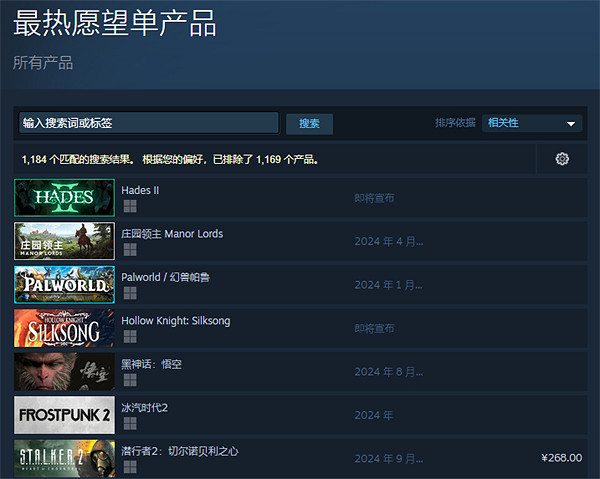This screenshot has width=600, height=479.
Task: Open the Hades II game thumbnail
Action: tap(63, 197)
